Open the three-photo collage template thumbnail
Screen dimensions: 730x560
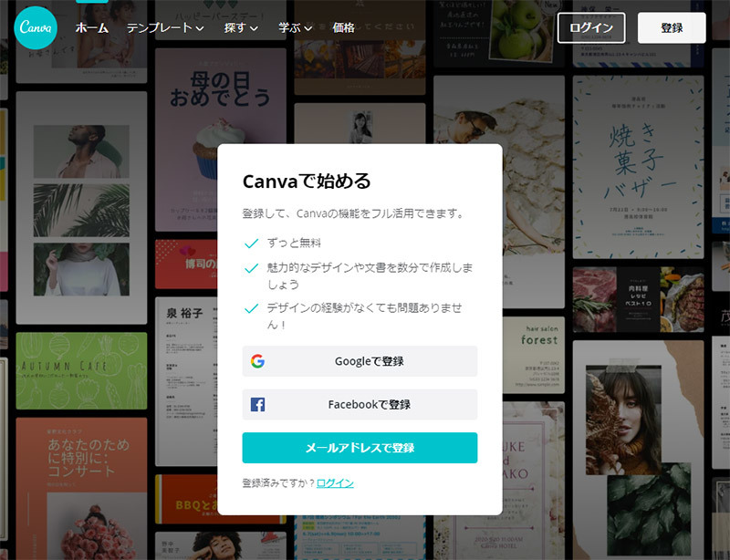click(81, 208)
